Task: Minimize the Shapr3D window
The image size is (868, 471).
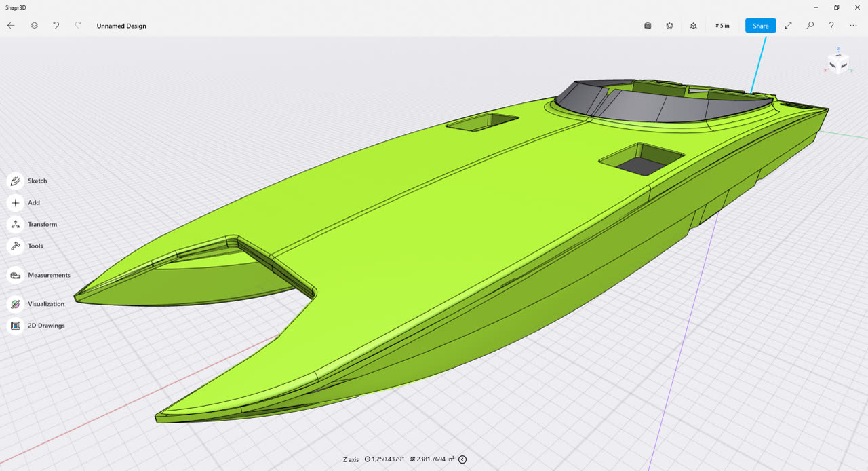Action: pos(816,7)
